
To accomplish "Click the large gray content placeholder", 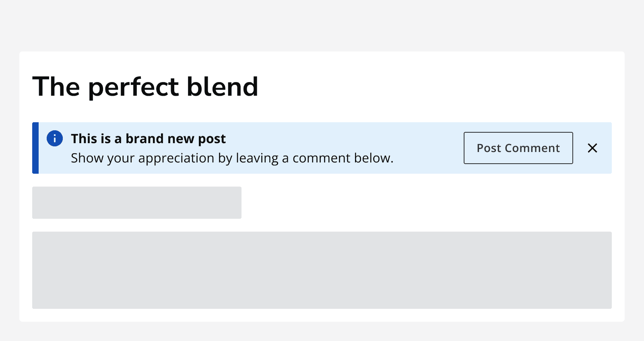I will click(x=322, y=270).
